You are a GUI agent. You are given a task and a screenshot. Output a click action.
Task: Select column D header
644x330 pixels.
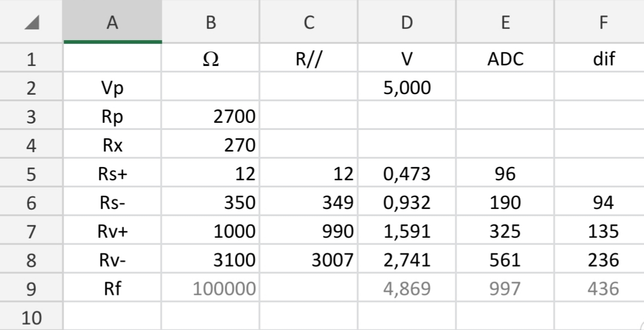click(407, 22)
